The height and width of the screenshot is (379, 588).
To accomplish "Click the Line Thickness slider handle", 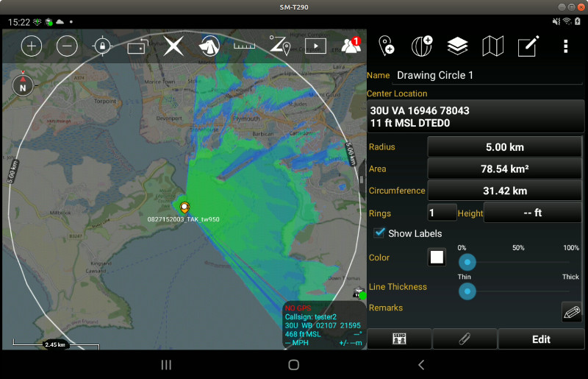I will [467, 291].
